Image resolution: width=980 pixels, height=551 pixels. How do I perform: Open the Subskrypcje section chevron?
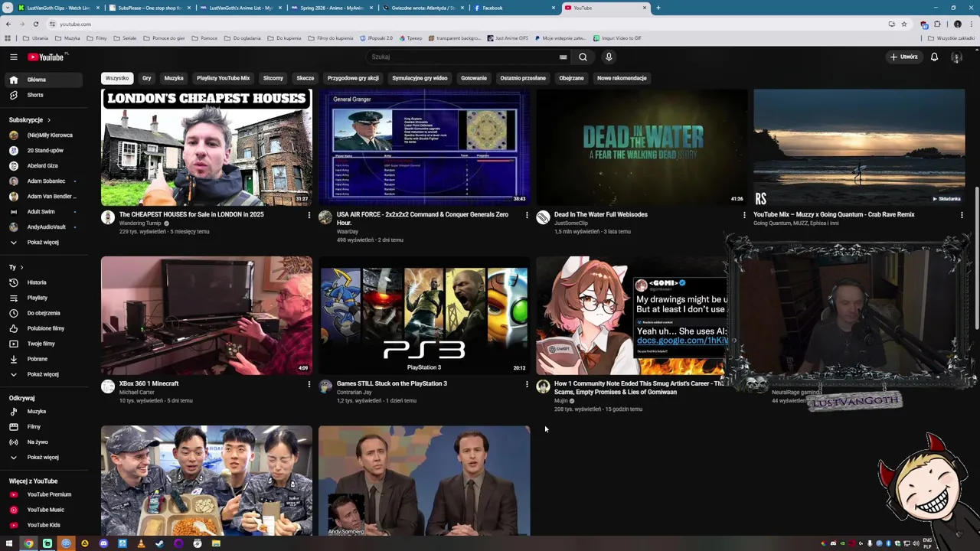[49, 120]
